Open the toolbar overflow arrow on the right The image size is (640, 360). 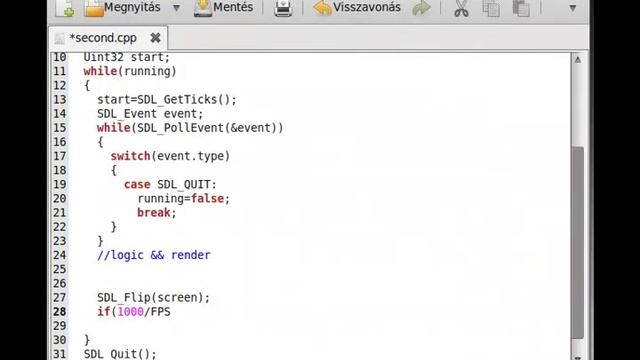coord(573,8)
